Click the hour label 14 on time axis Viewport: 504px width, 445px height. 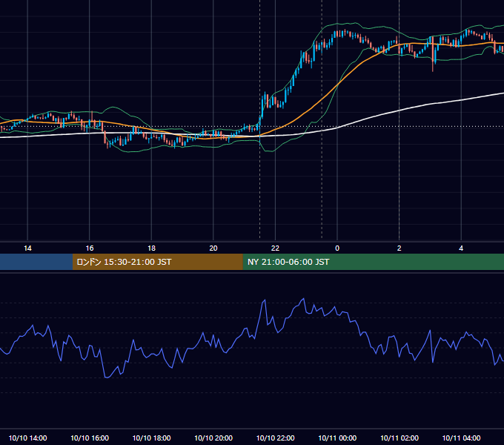coord(27,248)
